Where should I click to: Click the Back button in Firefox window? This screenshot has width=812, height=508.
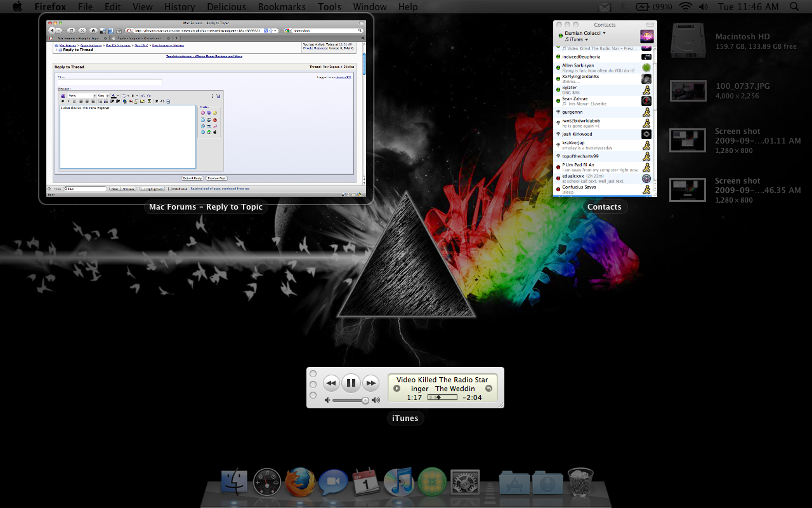[x=52, y=30]
